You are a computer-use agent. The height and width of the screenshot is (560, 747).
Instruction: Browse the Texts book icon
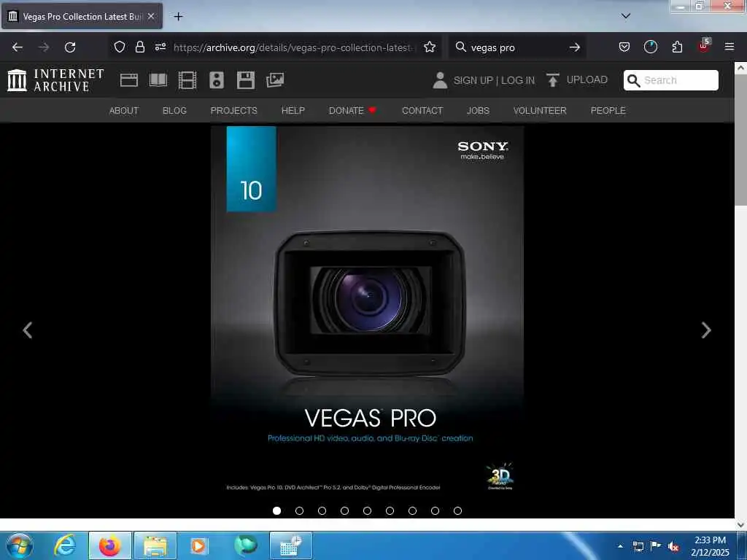[158, 80]
